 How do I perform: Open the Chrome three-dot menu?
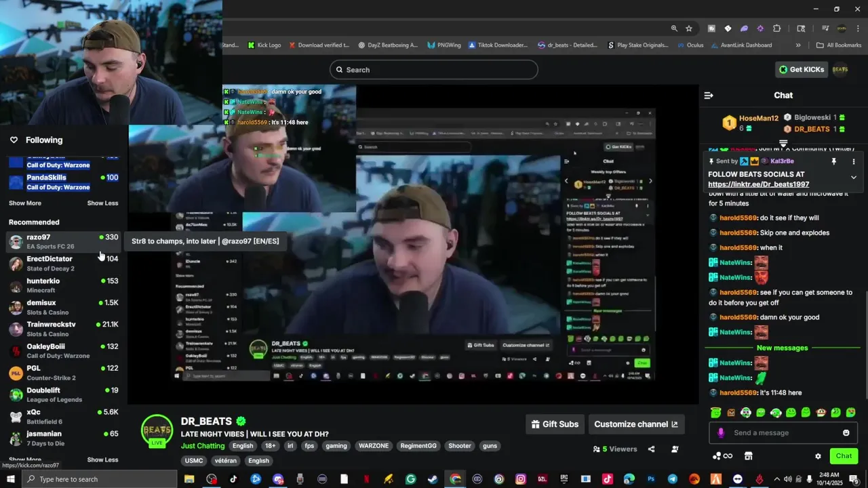pyautogui.click(x=858, y=28)
